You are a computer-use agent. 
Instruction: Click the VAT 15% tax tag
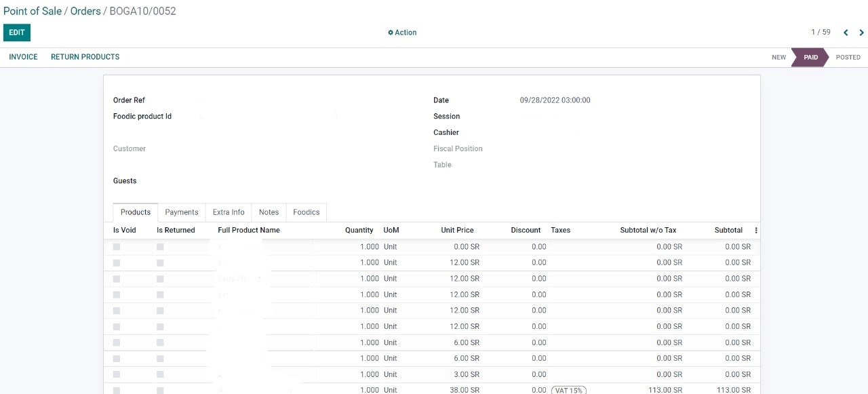(569, 390)
